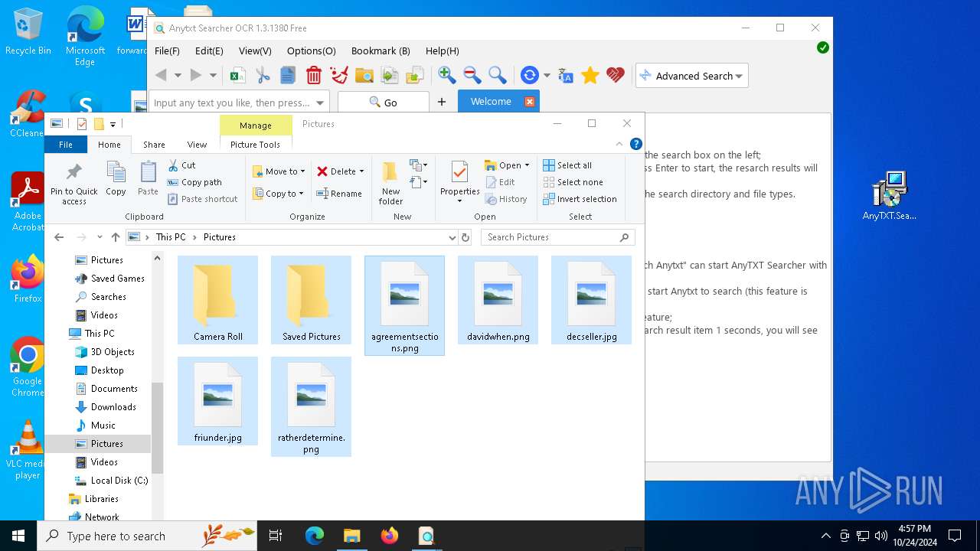Click Rename in the Organize group

tap(339, 194)
